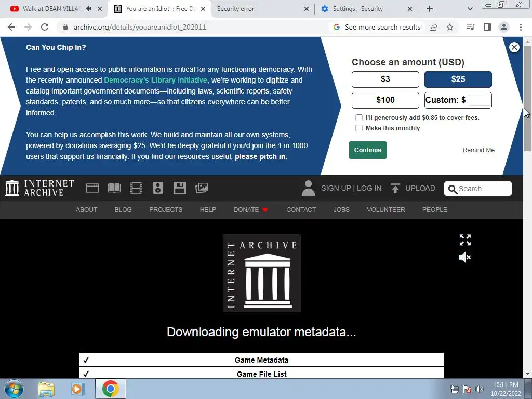Click the Action Center flag tray icon
532x399 pixels.
pyautogui.click(x=467, y=389)
